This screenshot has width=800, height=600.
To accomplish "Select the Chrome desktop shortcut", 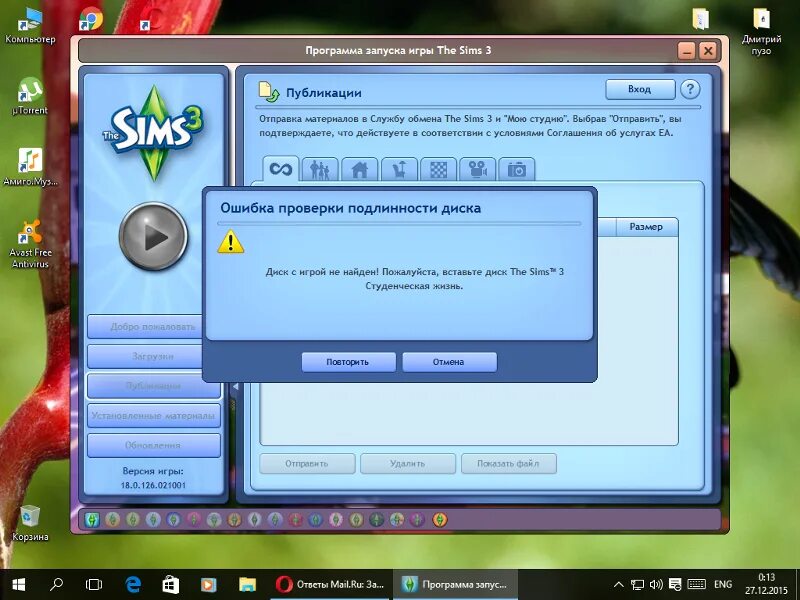I will pos(91,19).
